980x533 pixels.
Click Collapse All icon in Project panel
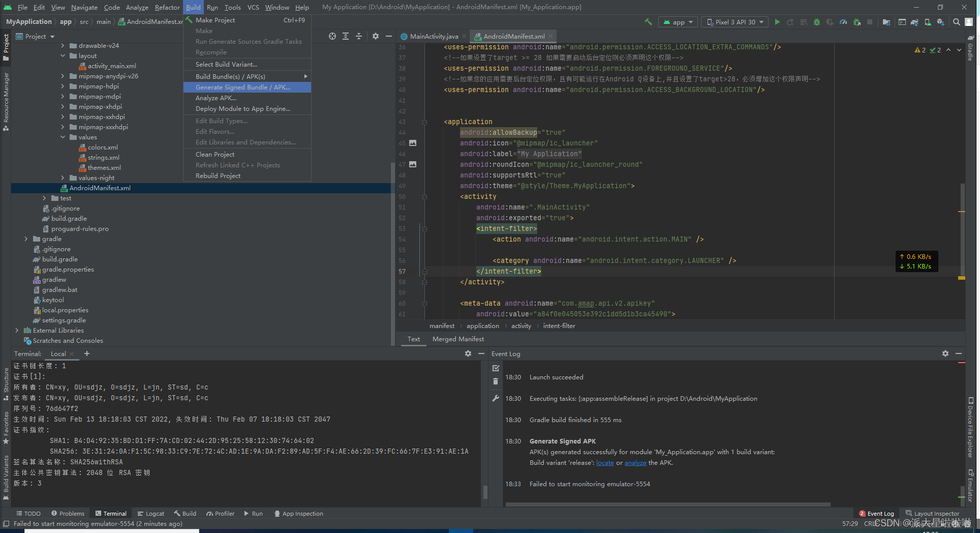[359, 36]
